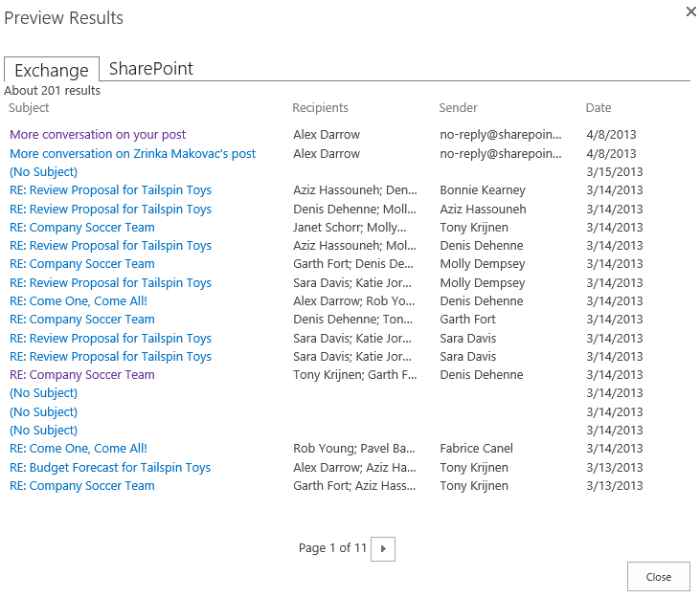
Task: Click the Sender column header
Action: coord(458,108)
